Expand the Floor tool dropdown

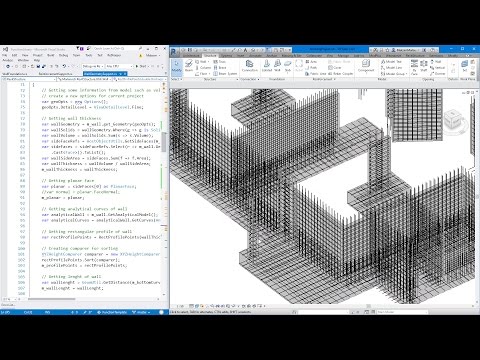pos(209,74)
